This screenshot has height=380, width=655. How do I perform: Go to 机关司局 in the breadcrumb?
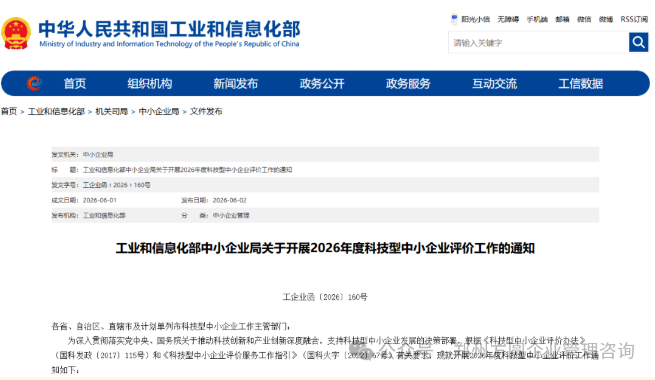112,111
